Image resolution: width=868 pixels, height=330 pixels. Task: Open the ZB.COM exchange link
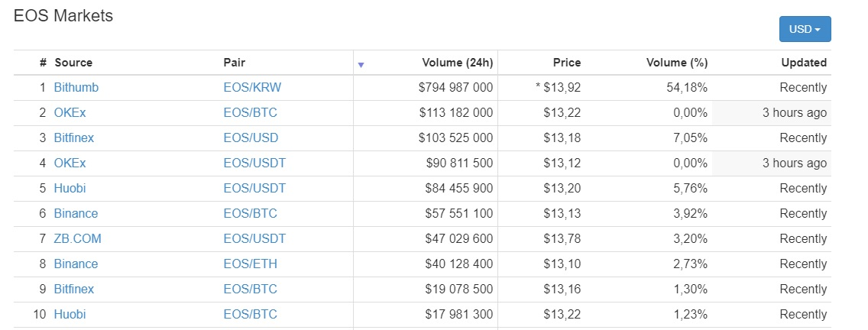[x=77, y=238]
